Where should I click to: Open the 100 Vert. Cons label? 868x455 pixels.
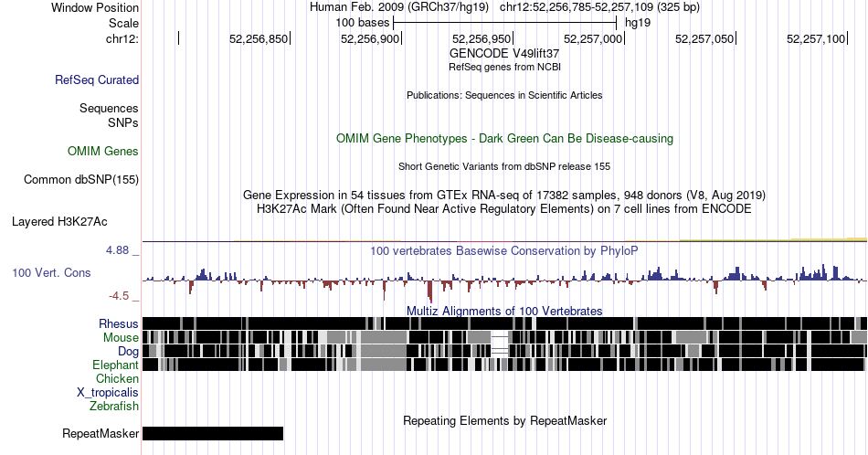(51, 272)
